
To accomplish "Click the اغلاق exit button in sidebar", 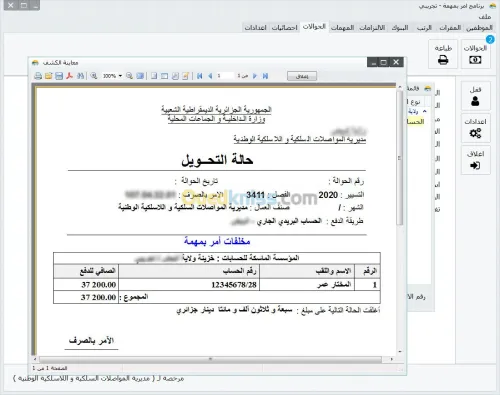I will click(x=475, y=160).
